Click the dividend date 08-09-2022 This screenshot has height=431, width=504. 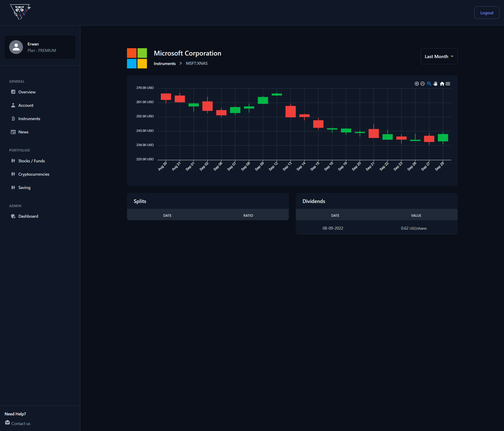333,228
